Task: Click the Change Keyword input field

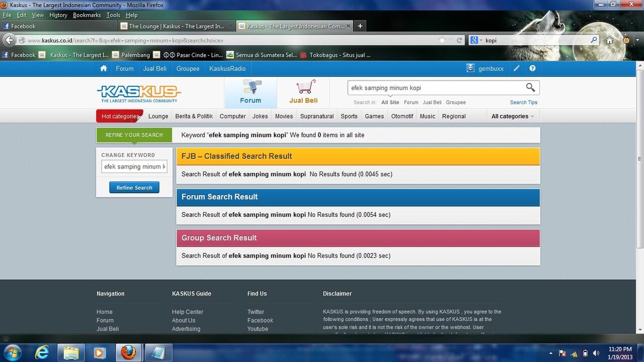Action: click(134, 166)
